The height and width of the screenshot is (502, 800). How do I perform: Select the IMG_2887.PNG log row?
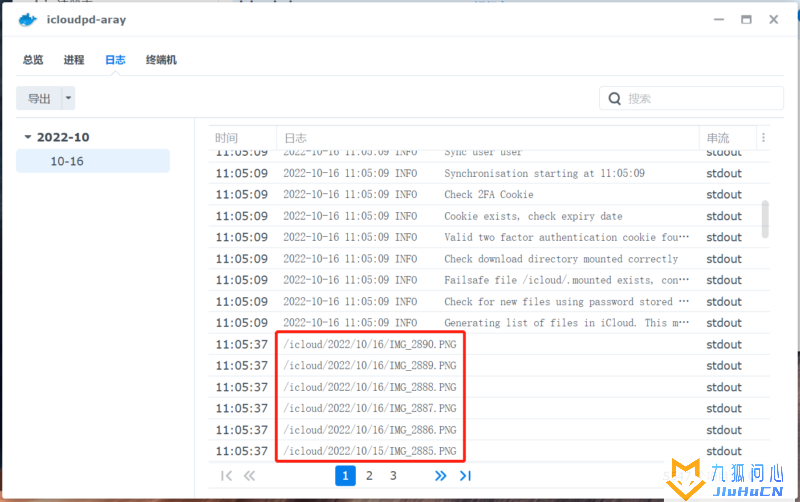point(489,409)
